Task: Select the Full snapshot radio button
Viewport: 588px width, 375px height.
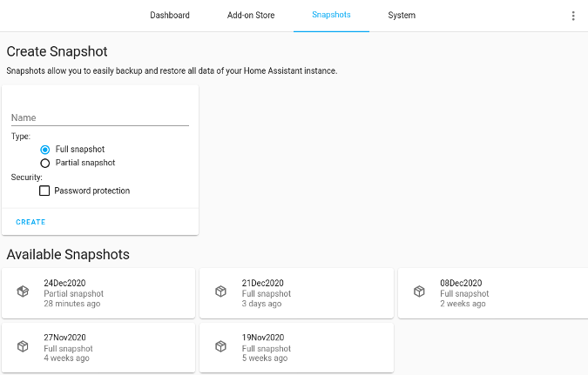Action: 45,150
